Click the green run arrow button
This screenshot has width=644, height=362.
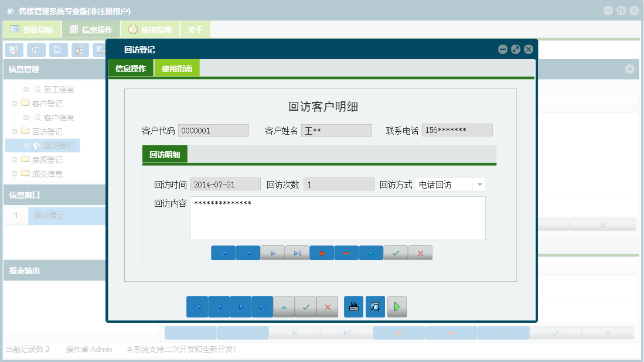[x=397, y=306]
